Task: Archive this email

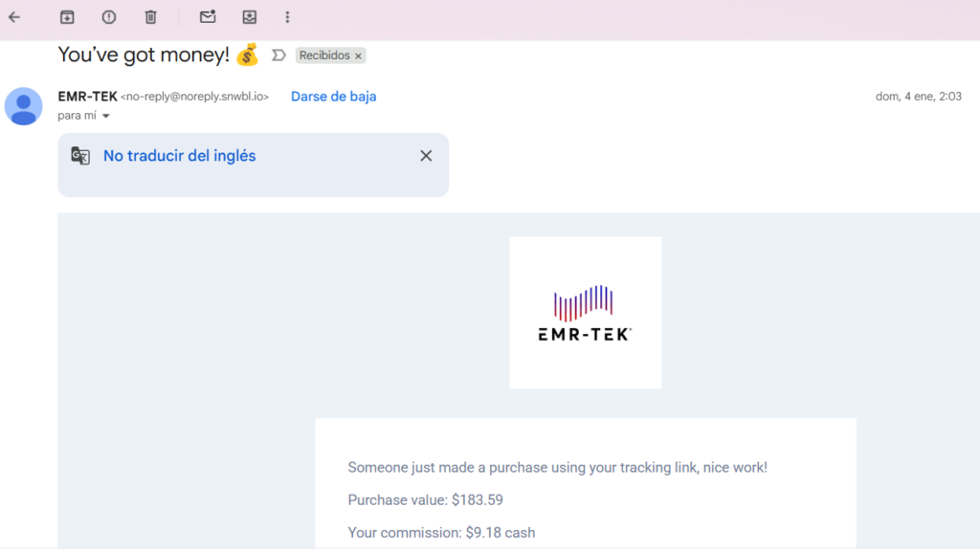Action: pos(67,17)
